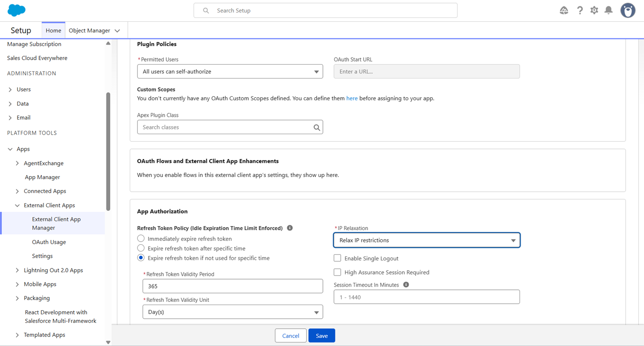
Task: Select Expire refresh token if not used
Action: coord(141,258)
